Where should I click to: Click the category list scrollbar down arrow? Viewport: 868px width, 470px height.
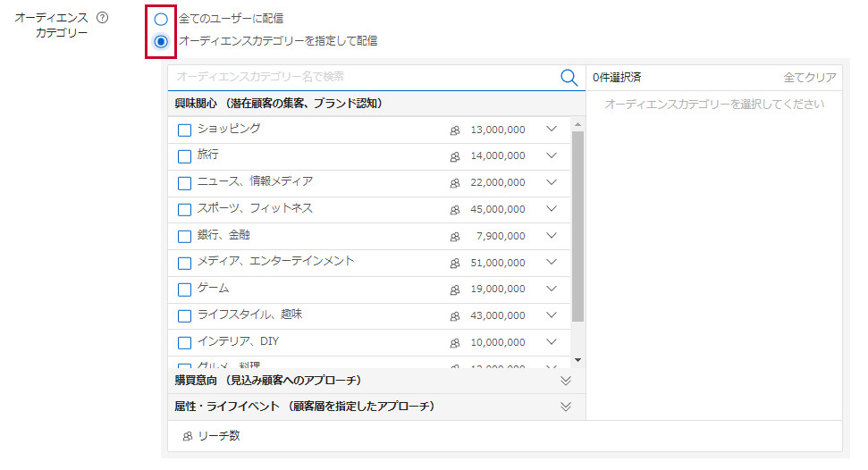coord(577,360)
